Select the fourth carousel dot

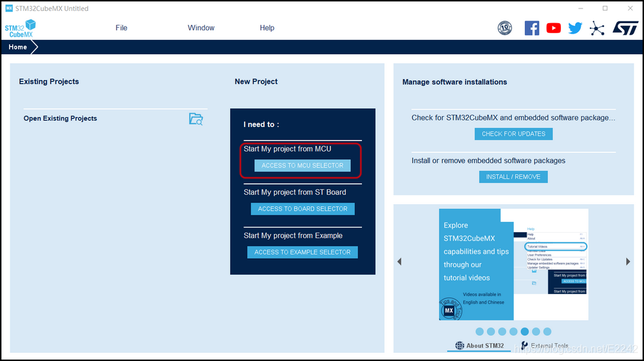[x=513, y=331]
